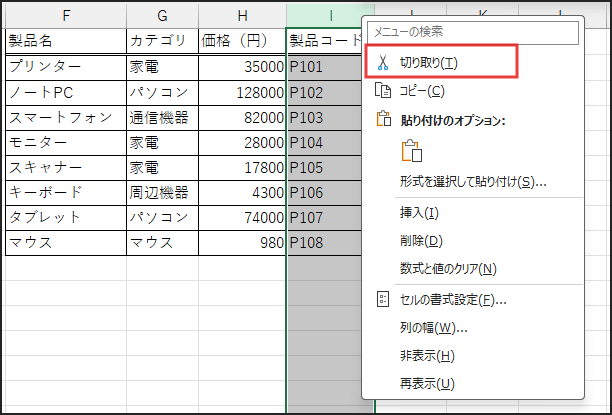Select the スマートフォン cell

coord(66,118)
